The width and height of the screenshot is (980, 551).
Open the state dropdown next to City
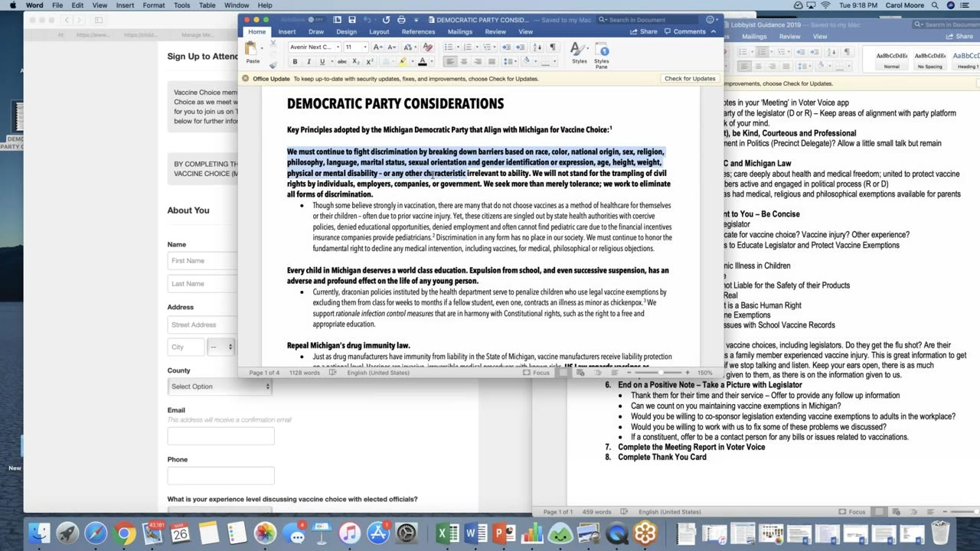coord(221,347)
